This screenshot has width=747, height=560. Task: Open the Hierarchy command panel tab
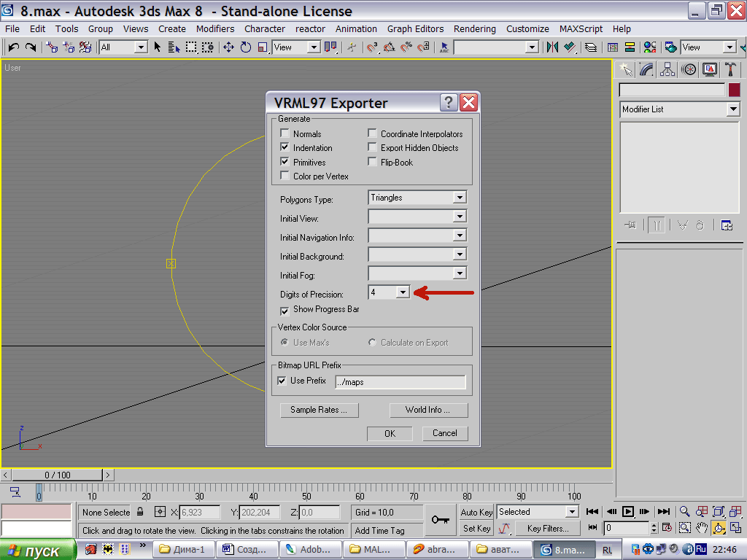click(667, 70)
